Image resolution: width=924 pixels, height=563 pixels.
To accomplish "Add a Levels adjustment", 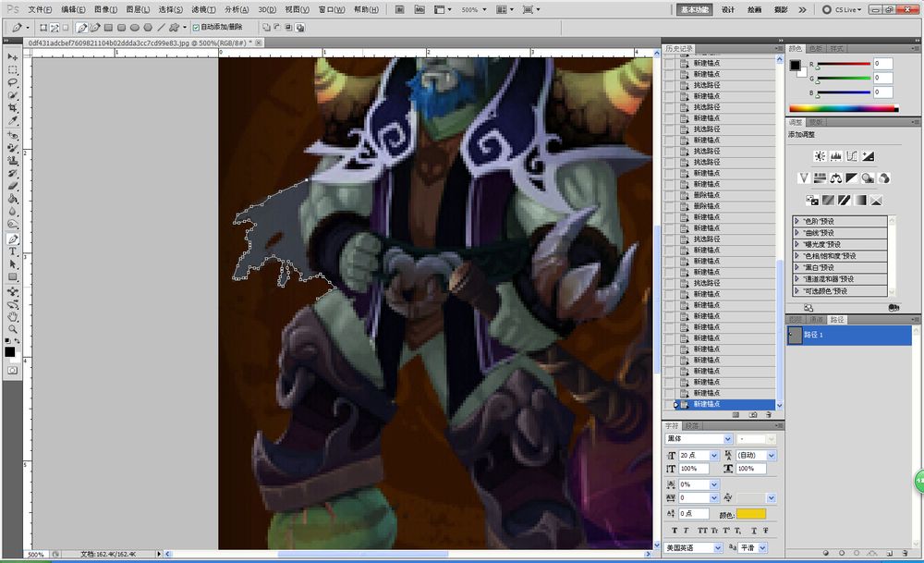I will (x=835, y=156).
